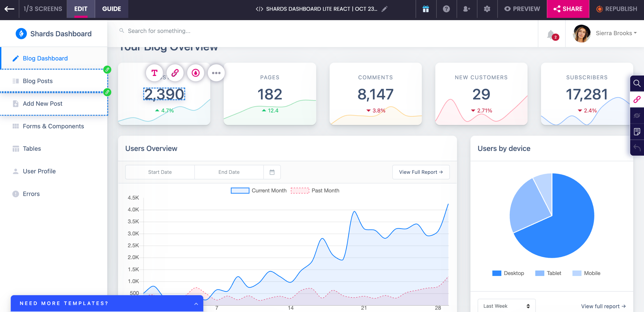
Task: Click the View Full Report button
Action: 421,172
